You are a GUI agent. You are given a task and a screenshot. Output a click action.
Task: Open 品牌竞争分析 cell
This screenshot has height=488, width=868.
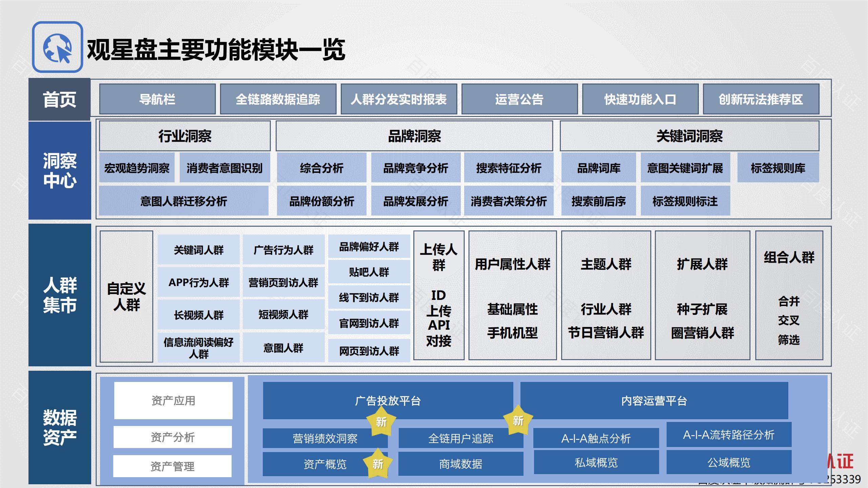pos(416,168)
